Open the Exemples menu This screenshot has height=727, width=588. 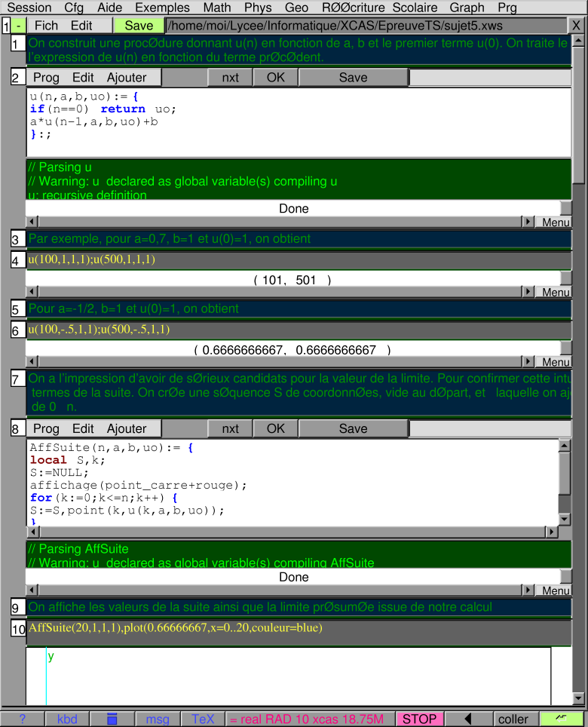[x=162, y=8]
